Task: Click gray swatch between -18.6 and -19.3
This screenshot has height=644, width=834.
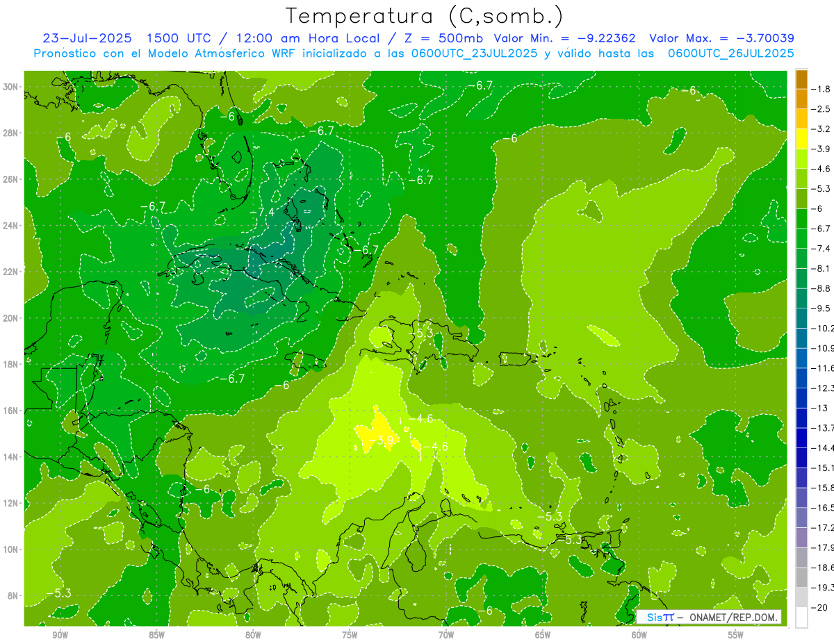Action: 801,577
